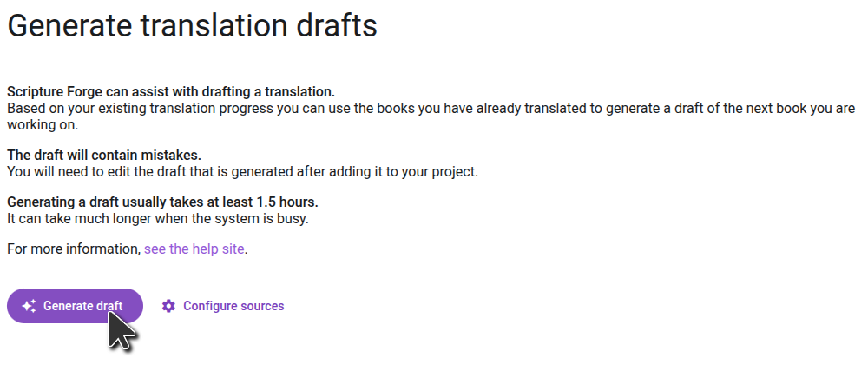Click the 'working on.' paragraph ending

click(43, 124)
